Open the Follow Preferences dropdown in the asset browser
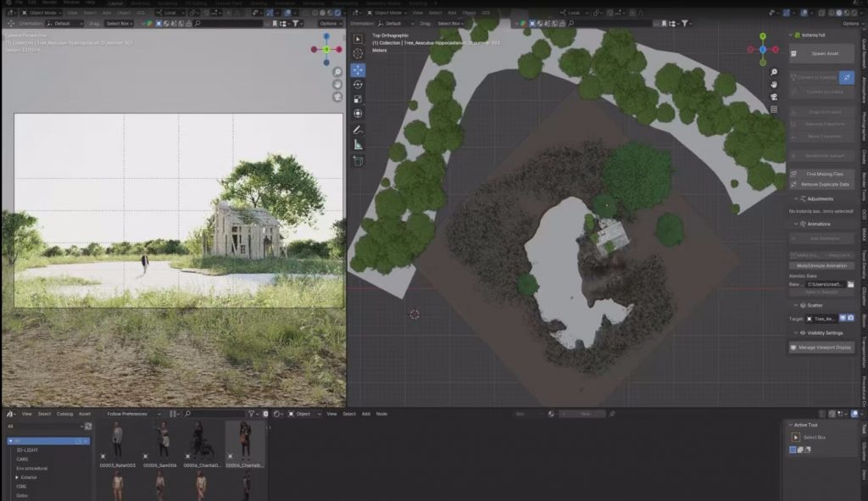 (x=133, y=414)
